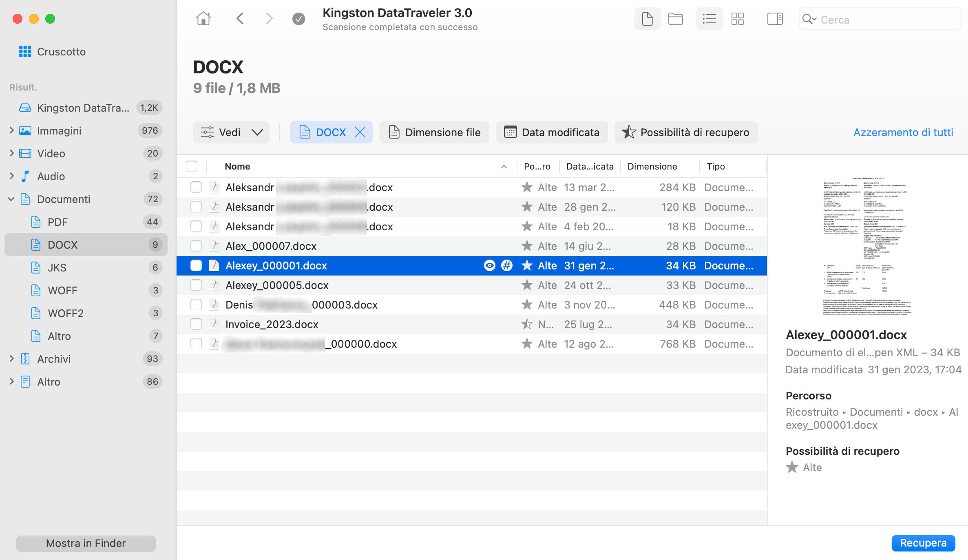
Task: Click the document preview thumbnail
Action: pyautogui.click(x=867, y=246)
